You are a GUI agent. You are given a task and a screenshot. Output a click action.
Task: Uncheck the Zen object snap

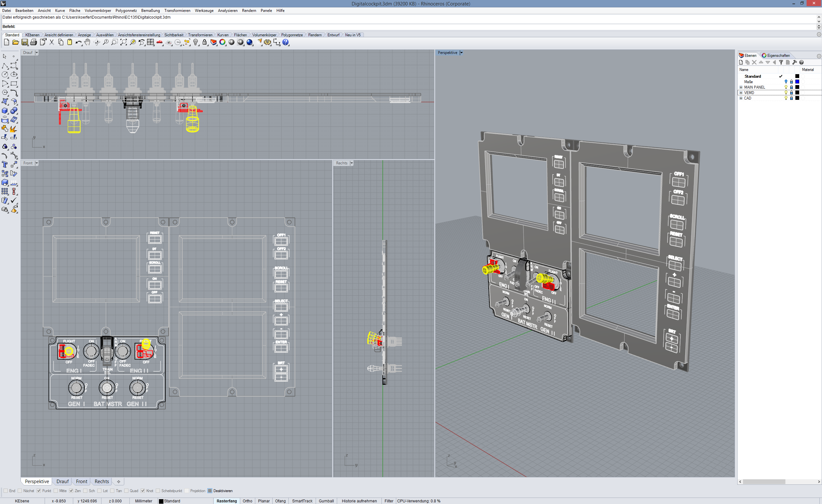tap(71, 491)
